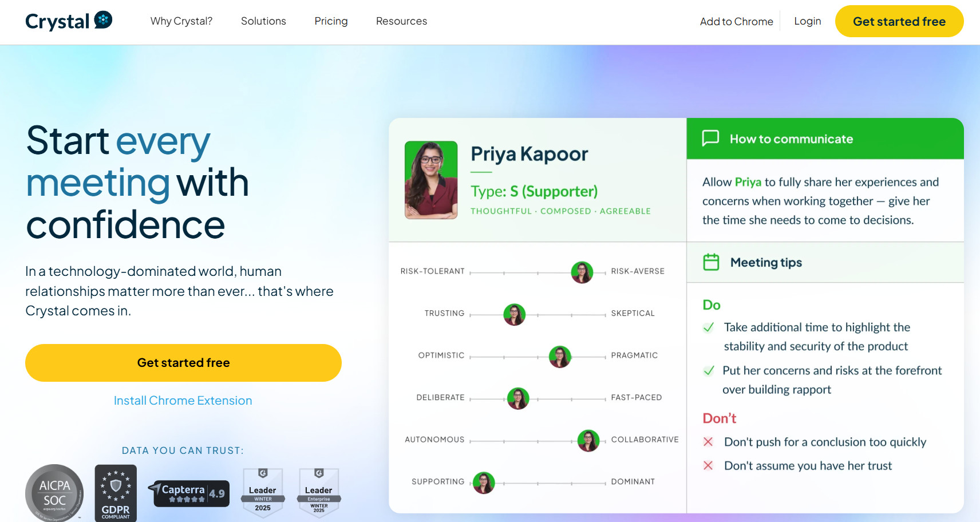Open the Why Crystal? menu
This screenshot has width=980, height=522.
click(181, 21)
